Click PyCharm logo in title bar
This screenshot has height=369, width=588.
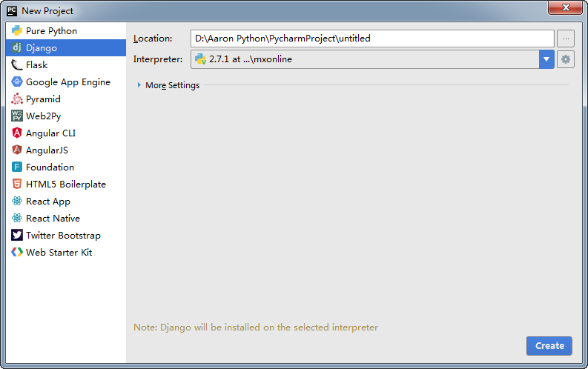click(12, 11)
